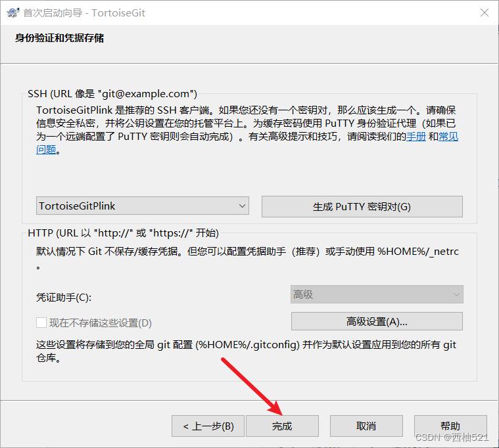
Task: Click the HTTP group label with http://
Action: [123, 233]
